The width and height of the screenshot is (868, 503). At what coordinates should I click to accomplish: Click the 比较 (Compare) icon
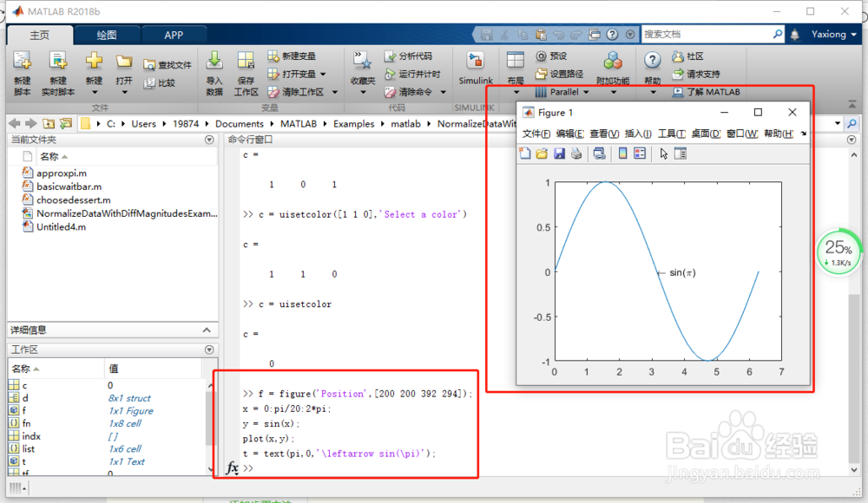[x=149, y=83]
